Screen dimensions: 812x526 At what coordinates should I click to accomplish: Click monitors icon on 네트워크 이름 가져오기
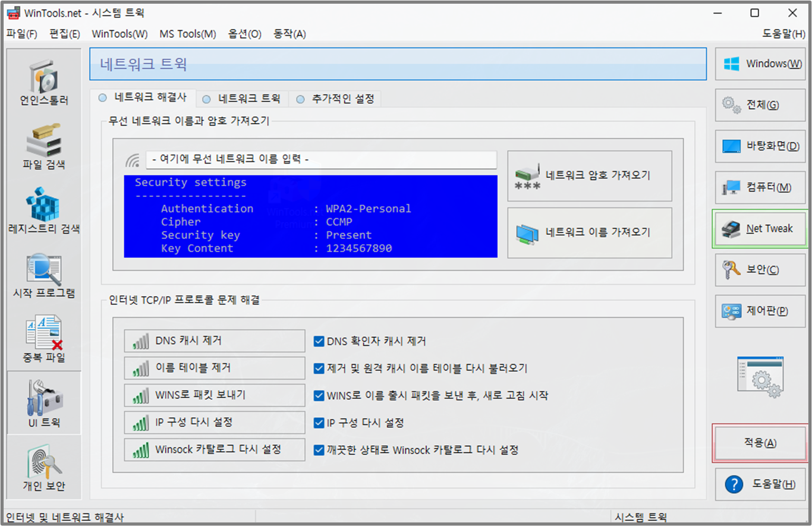click(x=527, y=234)
